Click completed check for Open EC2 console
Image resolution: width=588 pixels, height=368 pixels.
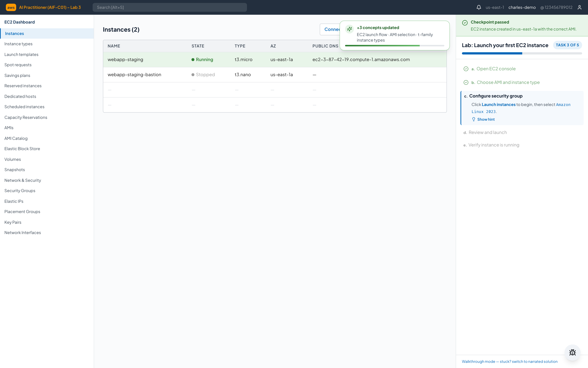click(466, 69)
